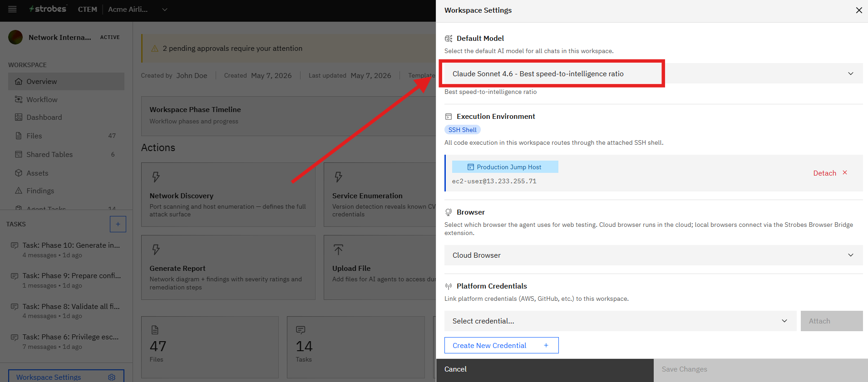The width and height of the screenshot is (868, 382).
Task: Click the Workspace Settings gear icon
Action: click(112, 377)
